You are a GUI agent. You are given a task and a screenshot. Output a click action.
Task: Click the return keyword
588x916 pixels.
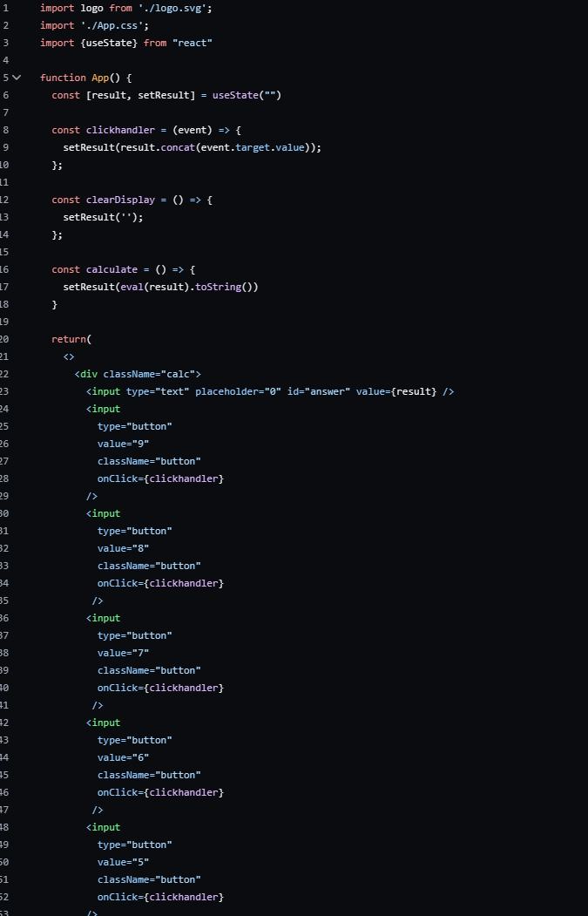pyautogui.click(x=69, y=339)
